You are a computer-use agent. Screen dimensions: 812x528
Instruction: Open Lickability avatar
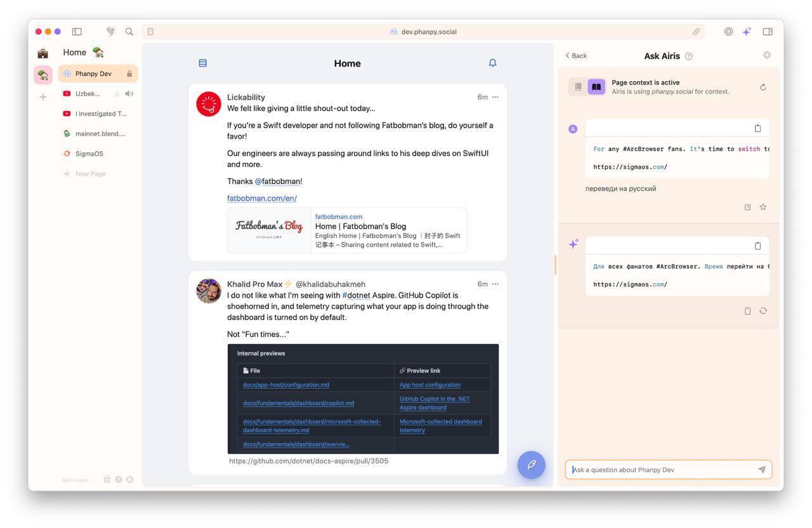click(209, 104)
